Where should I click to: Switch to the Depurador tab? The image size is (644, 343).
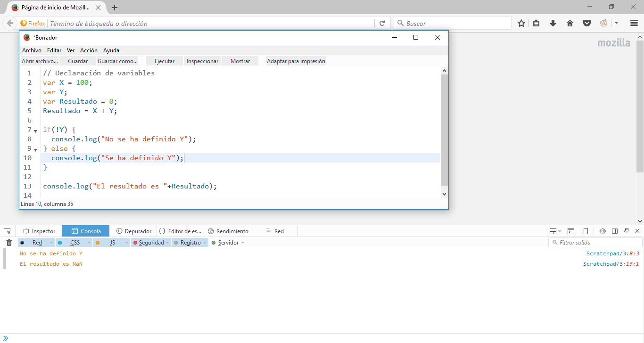point(134,231)
